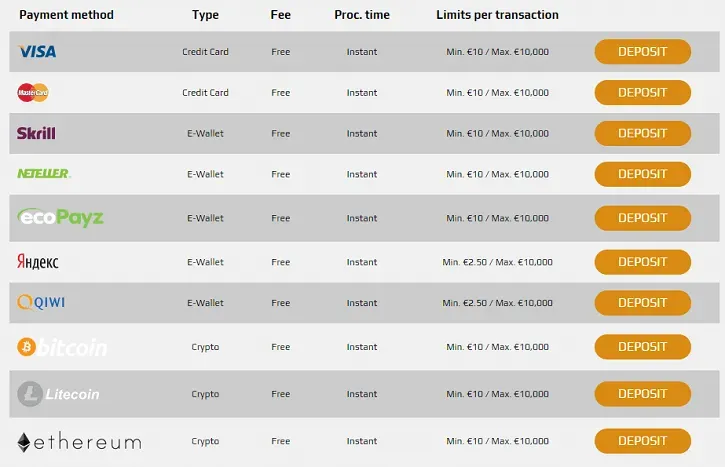Screen dimensions: 725x467
Task: Pick the Bitcoin crypto logo
Action: [62, 347]
